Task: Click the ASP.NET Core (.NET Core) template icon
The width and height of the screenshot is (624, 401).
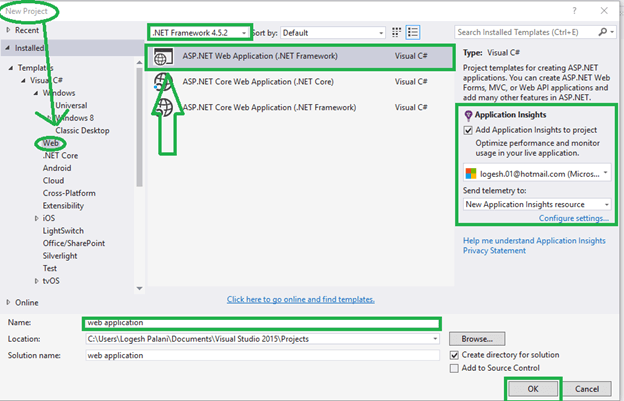Action: (x=164, y=82)
